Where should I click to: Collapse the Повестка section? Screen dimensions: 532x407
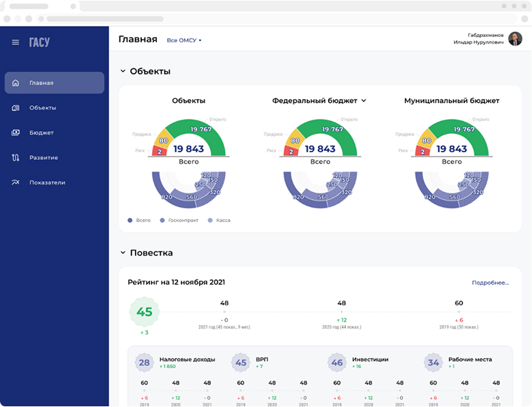[123, 253]
